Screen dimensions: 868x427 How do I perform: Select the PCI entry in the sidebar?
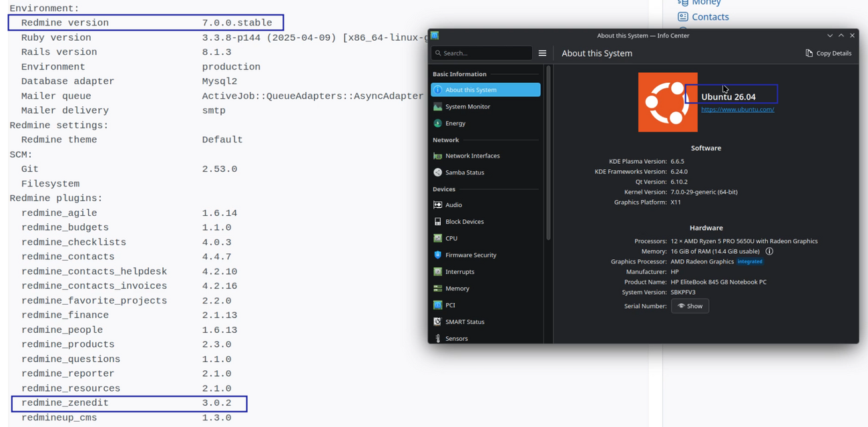(x=485, y=305)
